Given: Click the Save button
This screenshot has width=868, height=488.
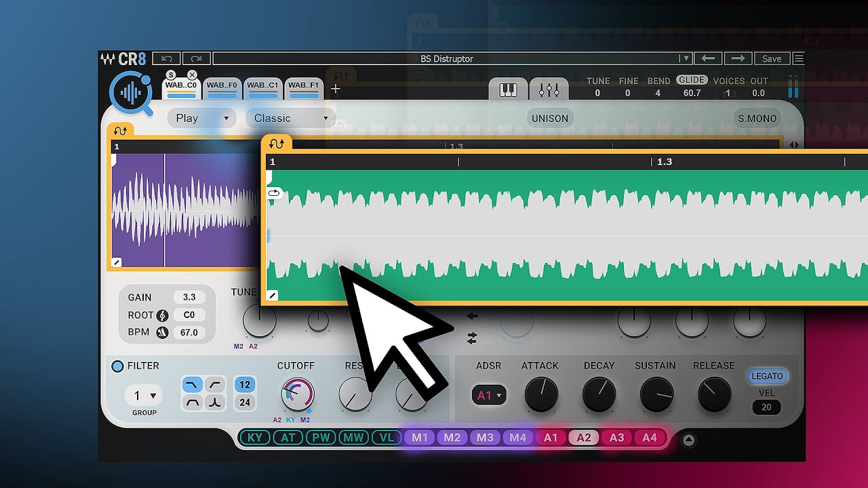Looking at the screenshot, I should click(772, 59).
